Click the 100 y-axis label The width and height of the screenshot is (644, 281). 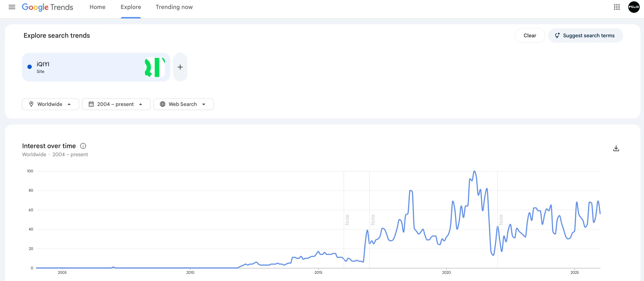click(x=30, y=171)
